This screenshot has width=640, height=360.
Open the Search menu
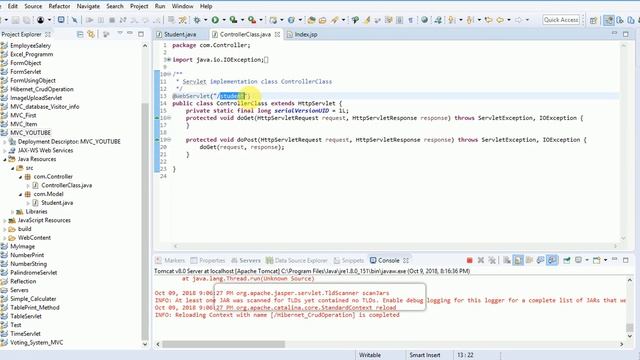tap(115, 6)
